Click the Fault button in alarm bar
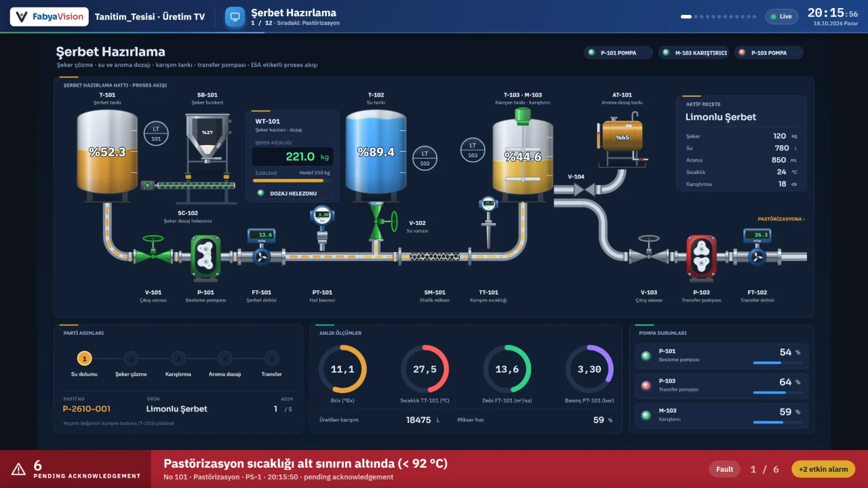 click(x=725, y=469)
